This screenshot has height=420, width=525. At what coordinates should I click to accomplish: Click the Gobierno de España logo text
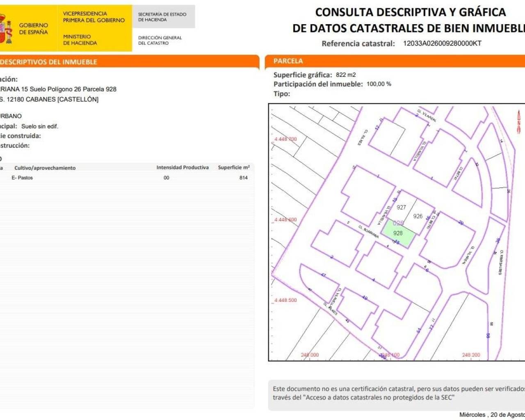[33, 29]
